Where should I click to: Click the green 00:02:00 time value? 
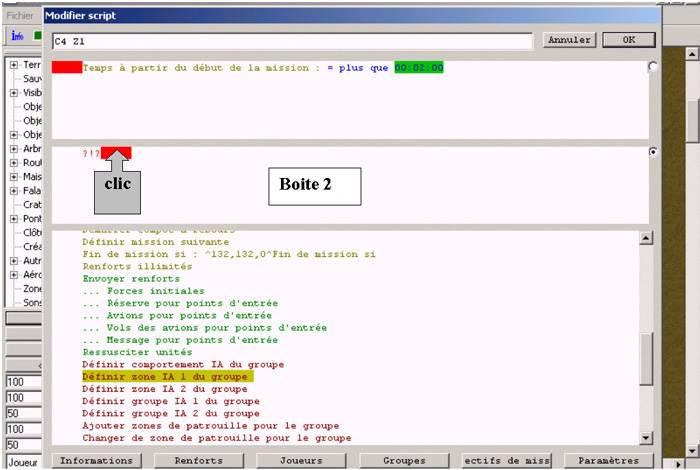(x=418, y=67)
